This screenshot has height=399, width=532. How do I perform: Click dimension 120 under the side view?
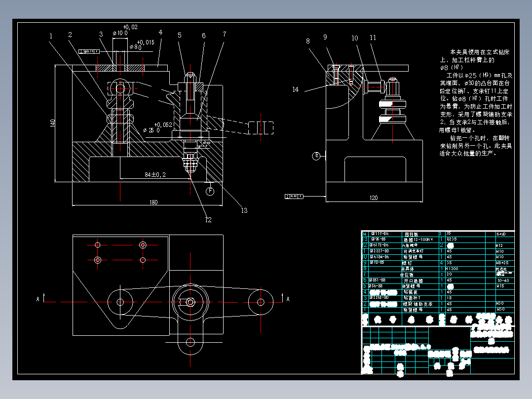point(374,198)
